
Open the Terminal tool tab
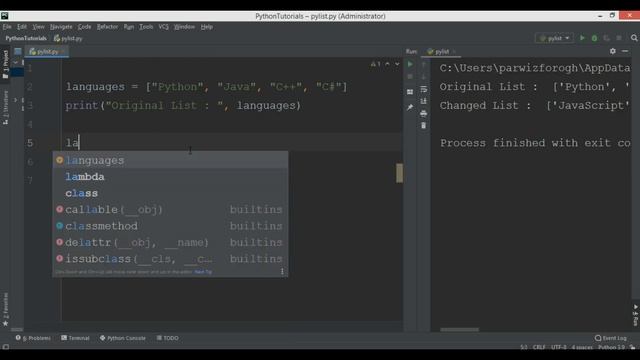(x=76, y=338)
